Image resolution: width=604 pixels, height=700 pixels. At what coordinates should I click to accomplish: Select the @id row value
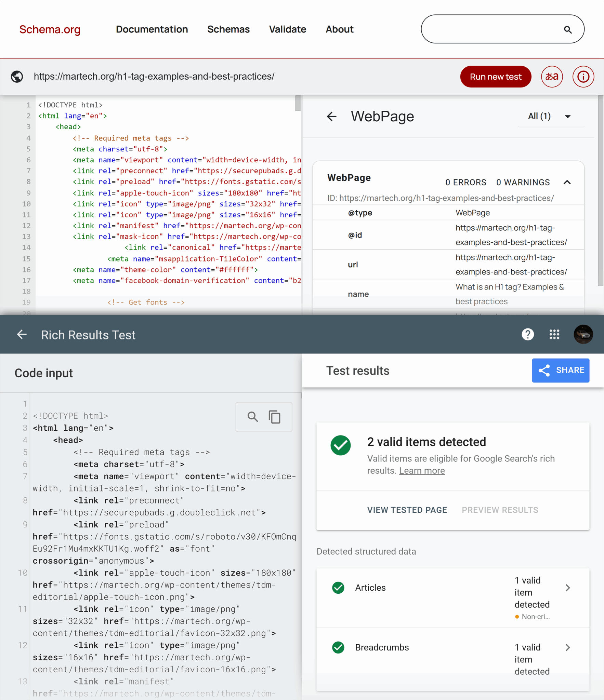pos(511,235)
